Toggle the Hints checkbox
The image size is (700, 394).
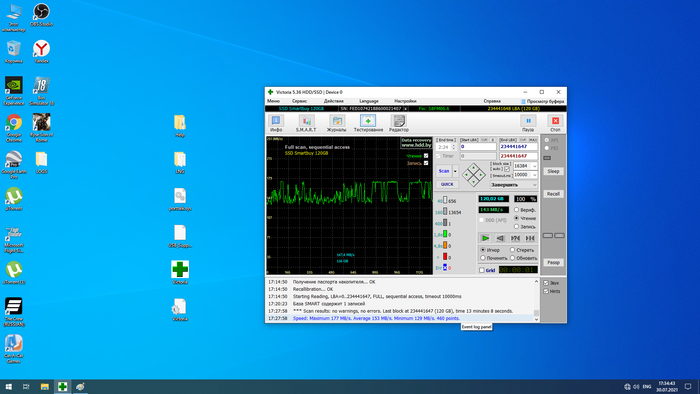click(546, 291)
